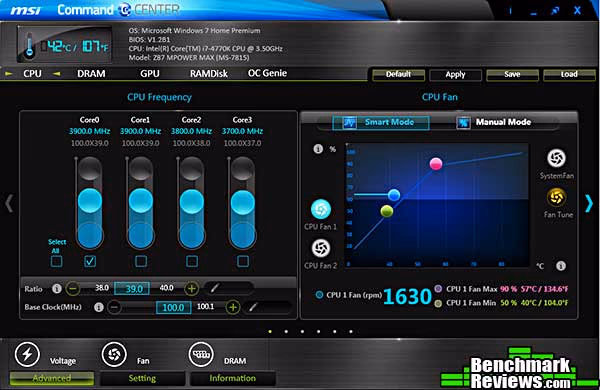Click the yellow arrow left of CPU tab
600x390 pixels.
pos(8,73)
